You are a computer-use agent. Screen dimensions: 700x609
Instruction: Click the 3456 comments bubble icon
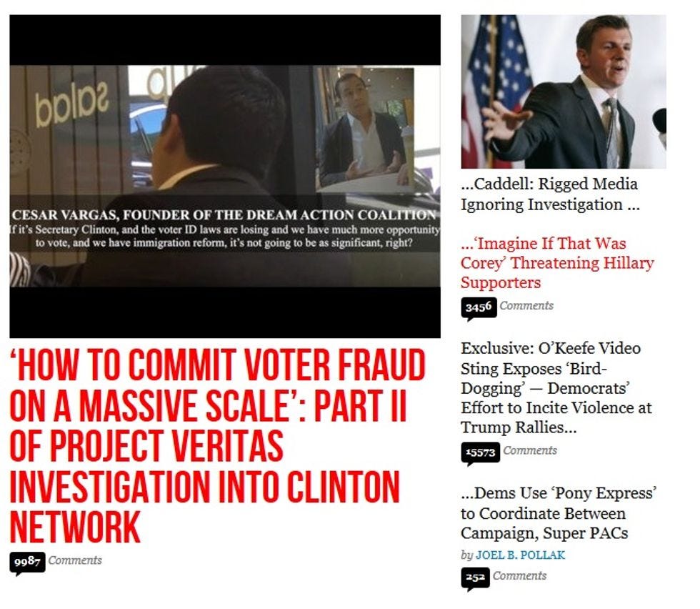(479, 308)
